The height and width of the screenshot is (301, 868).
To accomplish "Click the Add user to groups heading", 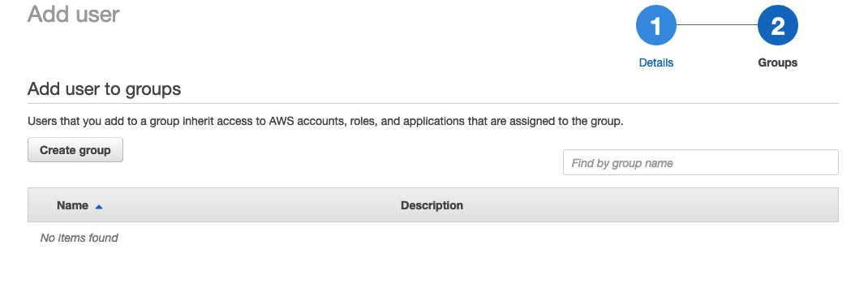I will pos(104,88).
